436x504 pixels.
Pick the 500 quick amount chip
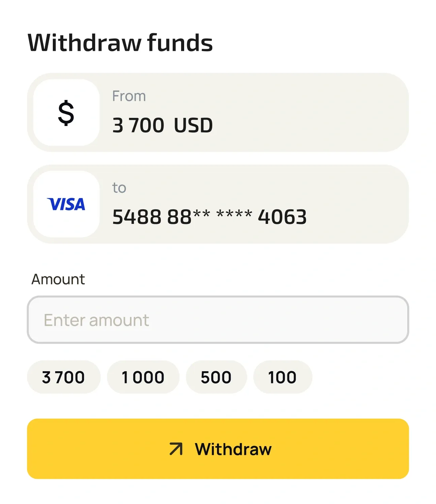tap(216, 377)
